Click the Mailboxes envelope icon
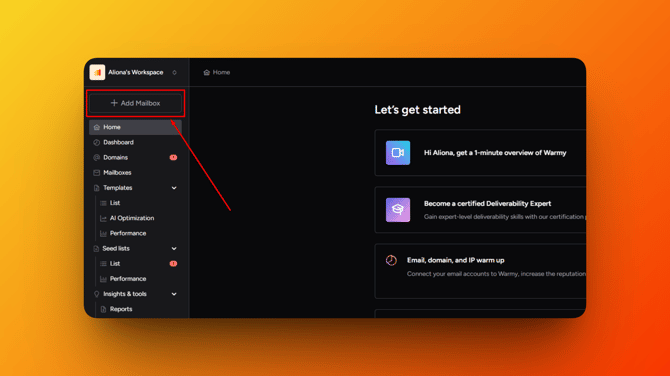This screenshot has height=376, width=670. click(x=97, y=173)
